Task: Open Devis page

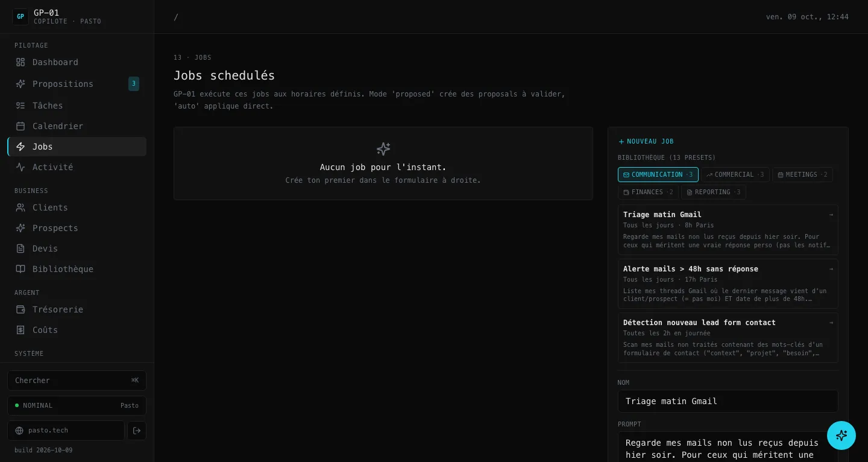Action: click(x=77, y=248)
